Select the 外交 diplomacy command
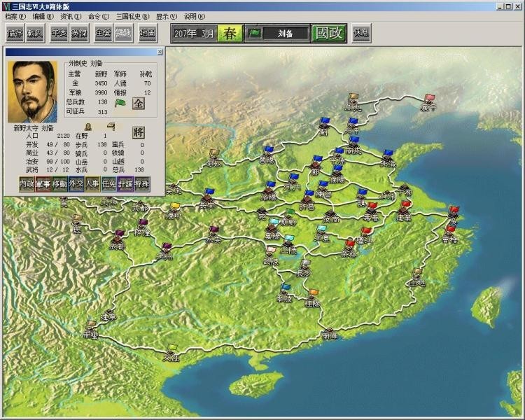 [76, 184]
